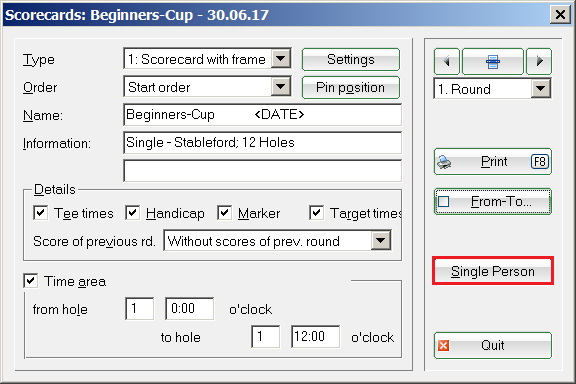
Task: Click the Print button with printer icon
Action: pyautogui.click(x=493, y=162)
